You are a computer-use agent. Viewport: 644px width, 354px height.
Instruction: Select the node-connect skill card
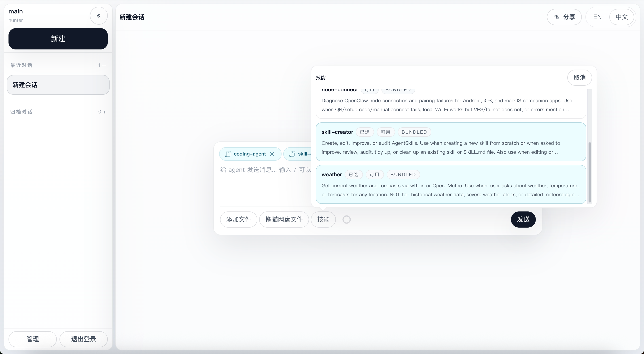click(x=451, y=104)
